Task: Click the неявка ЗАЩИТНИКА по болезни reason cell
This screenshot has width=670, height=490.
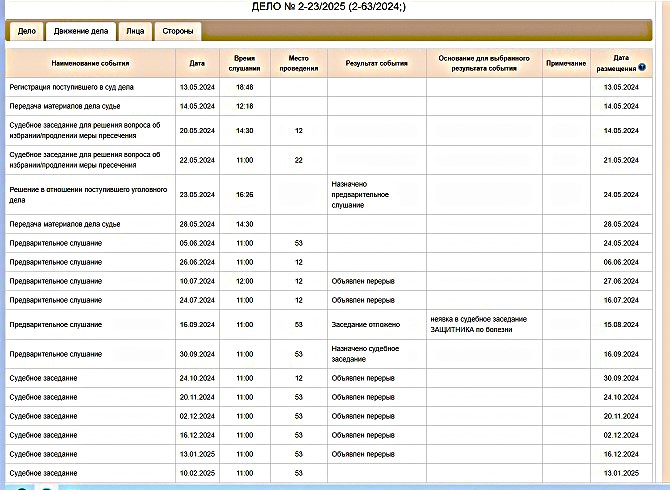Action: click(x=480, y=324)
